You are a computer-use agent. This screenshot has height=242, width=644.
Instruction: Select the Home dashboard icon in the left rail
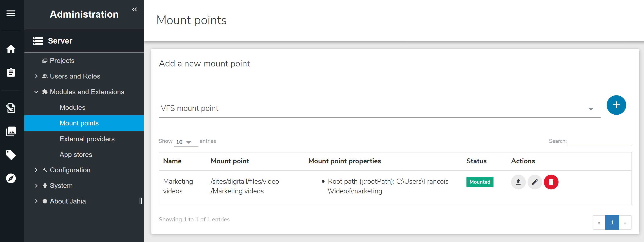pos(11,49)
